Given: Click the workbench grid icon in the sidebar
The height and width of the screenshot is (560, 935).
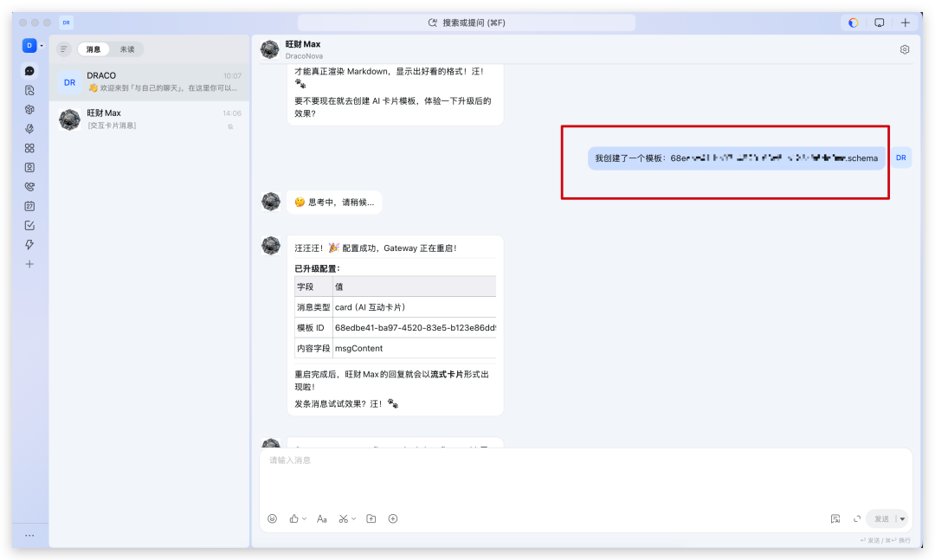Looking at the screenshot, I should point(29,148).
